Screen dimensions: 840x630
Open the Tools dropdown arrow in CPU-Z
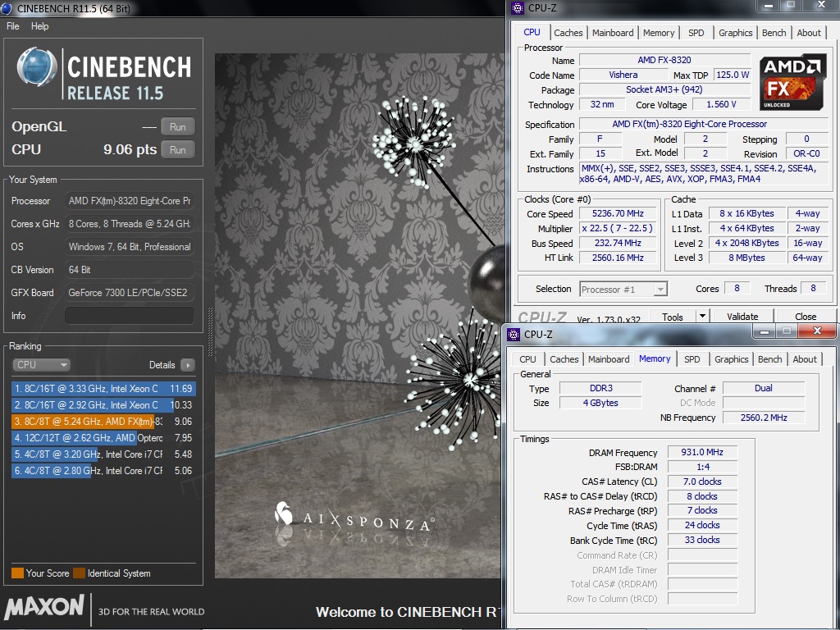pos(702,317)
